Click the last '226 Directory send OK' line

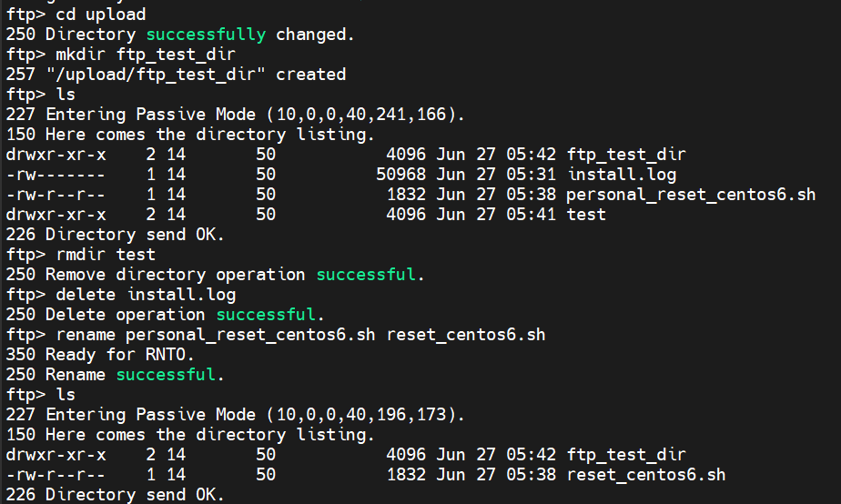point(115,494)
